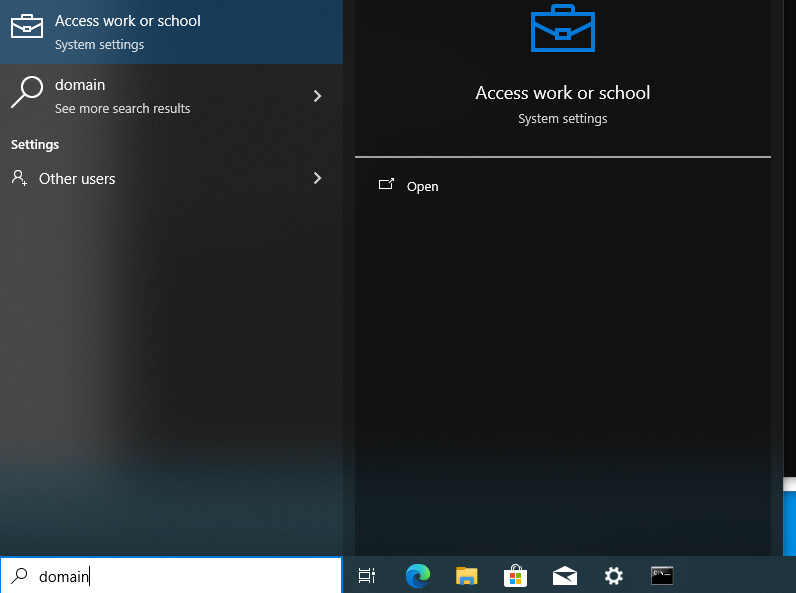796x593 pixels.
Task: Click the magnifier icon beside 'domain' result
Action: 27,92
